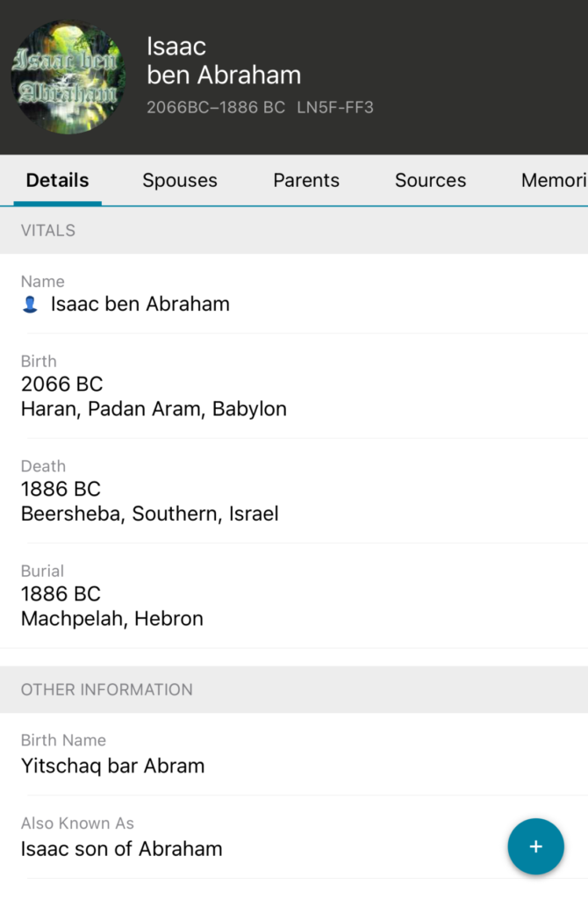Open the Name entry Isaac ben Abraham
The height and width of the screenshot is (899, 588).
[140, 304]
